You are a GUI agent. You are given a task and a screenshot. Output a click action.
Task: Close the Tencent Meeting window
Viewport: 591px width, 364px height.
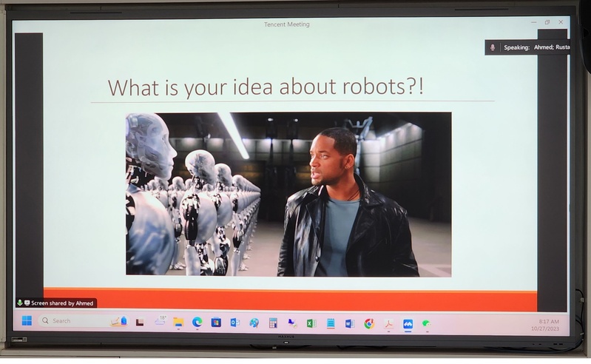click(561, 22)
